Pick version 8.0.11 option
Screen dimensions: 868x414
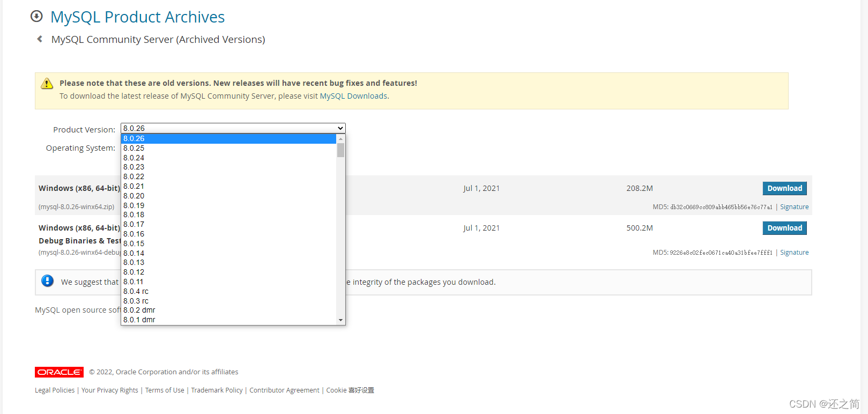pos(229,282)
